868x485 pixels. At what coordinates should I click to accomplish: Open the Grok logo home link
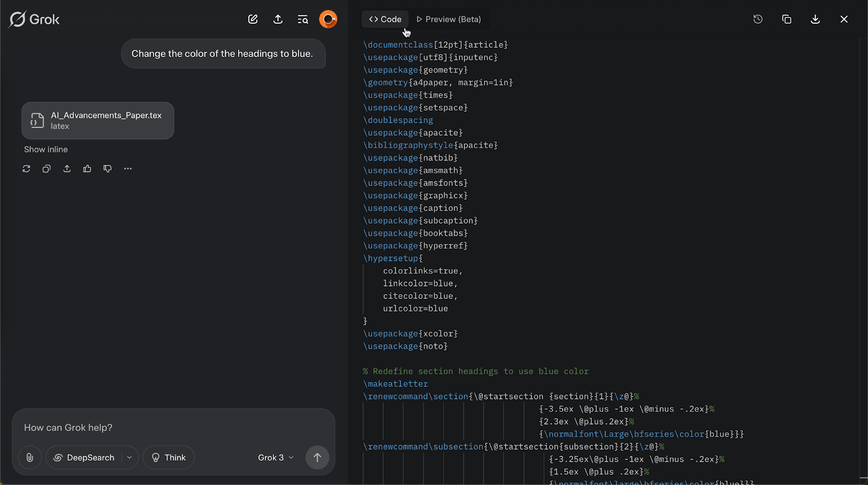pos(34,20)
